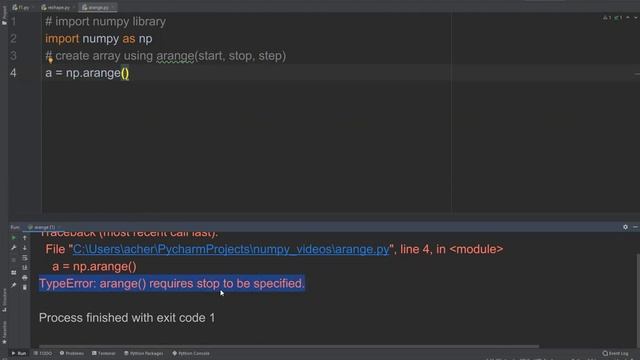Click the 'import numpy as np' code line

point(99,39)
